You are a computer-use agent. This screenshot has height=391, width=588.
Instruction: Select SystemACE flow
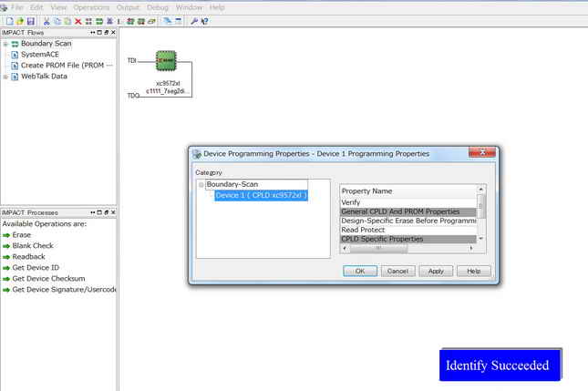tap(40, 55)
